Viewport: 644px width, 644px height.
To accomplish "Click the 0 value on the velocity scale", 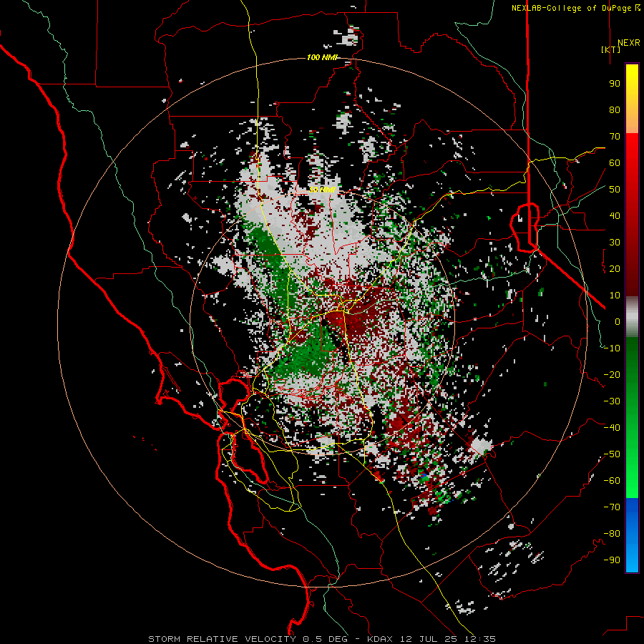I will pyautogui.click(x=618, y=321).
